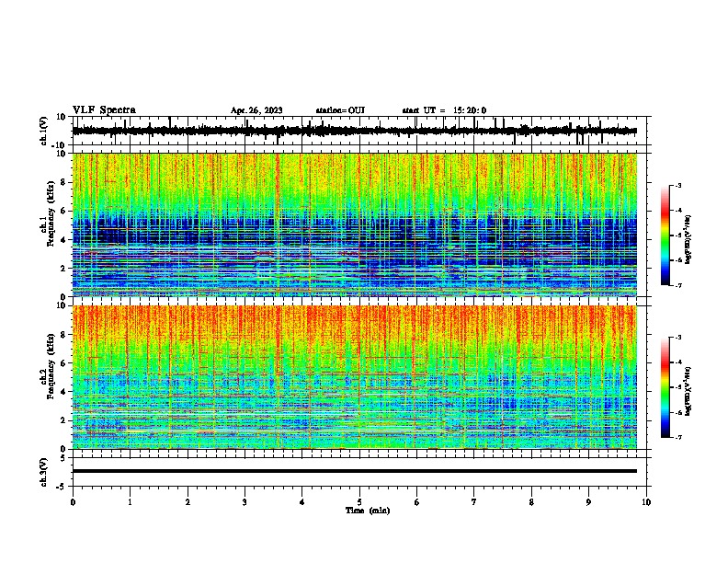Click the "-7" tick on ch.1 colorbar
The height and width of the screenshot is (563, 728).
click(x=678, y=285)
